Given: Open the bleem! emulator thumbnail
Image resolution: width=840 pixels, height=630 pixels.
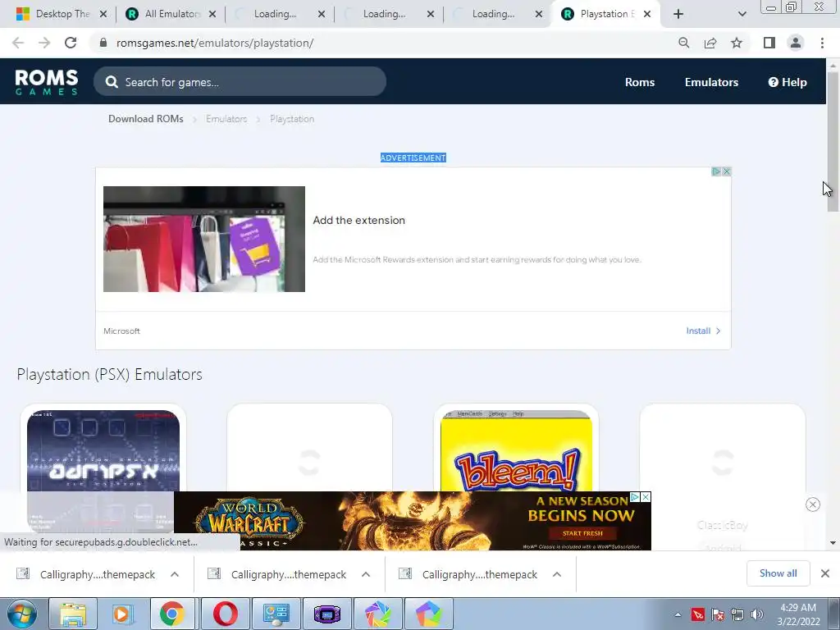Looking at the screenshot, I should [x=517, y=450].
